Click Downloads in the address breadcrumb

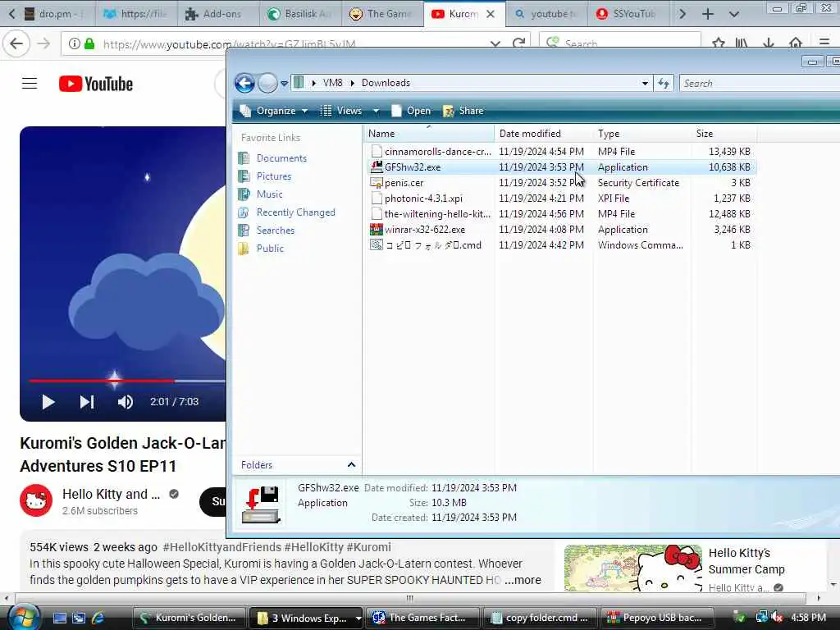pos(386,83)
